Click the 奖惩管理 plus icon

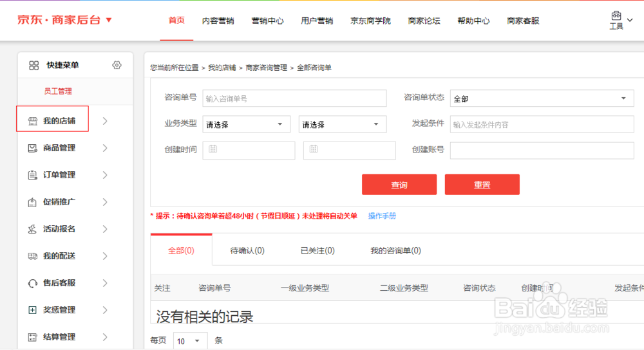pyautogui.click(x=32, y=310)
